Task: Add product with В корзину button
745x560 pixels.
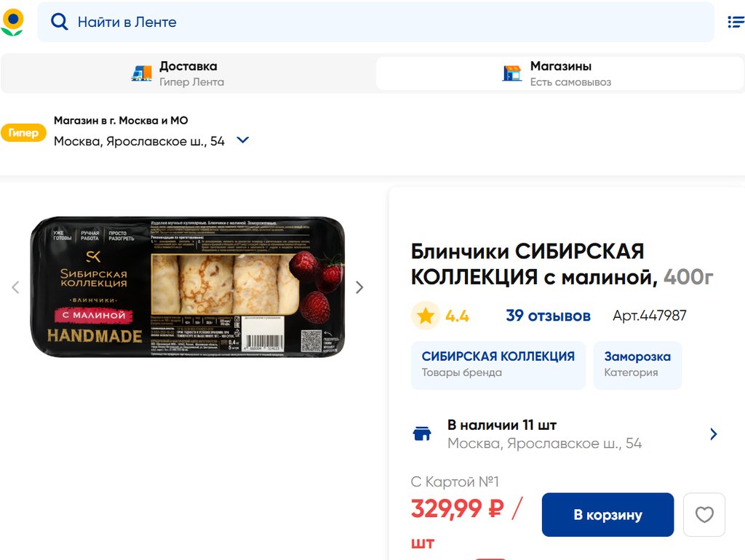Action: (x=607, y=514)
